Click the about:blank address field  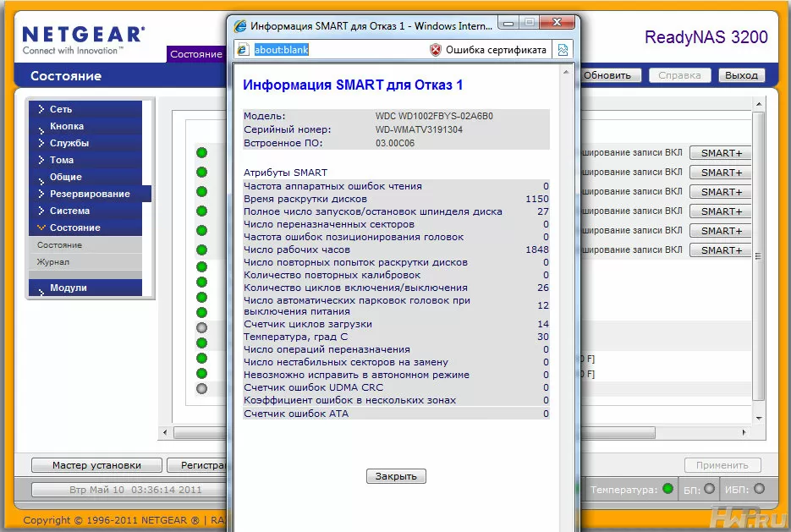pyautogui.click(x=338, y=50)
